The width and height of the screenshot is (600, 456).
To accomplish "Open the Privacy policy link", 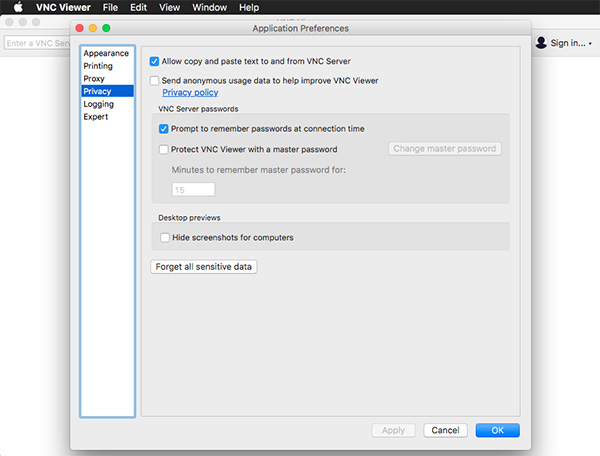I will pos(190,92).
